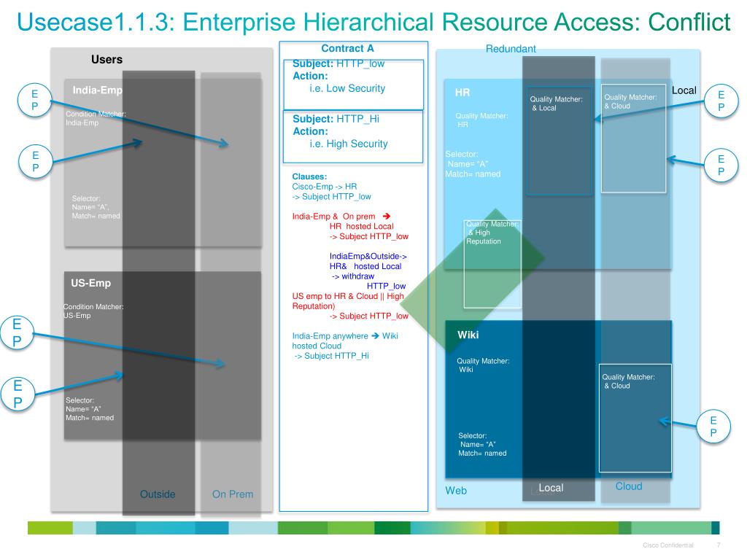This screenshot has width=747, height=560.
Task: Click the 'Users' heading
Action: [107, 60]
